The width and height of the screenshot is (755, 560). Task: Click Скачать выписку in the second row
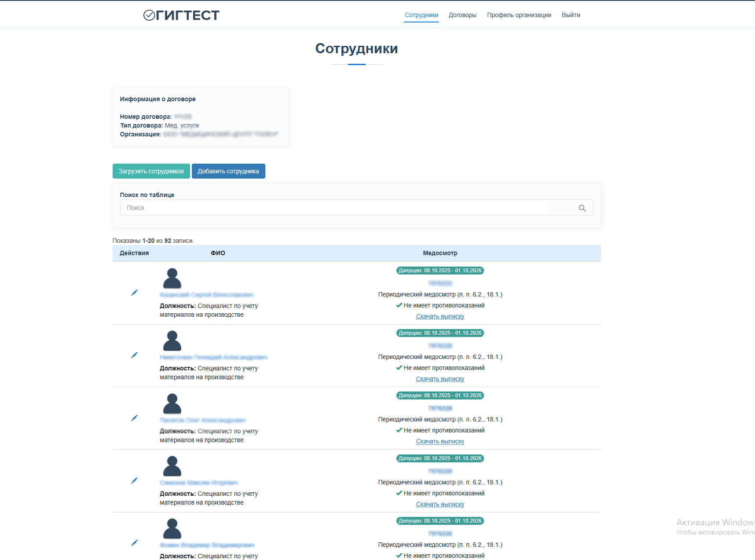tap(440, 379)
